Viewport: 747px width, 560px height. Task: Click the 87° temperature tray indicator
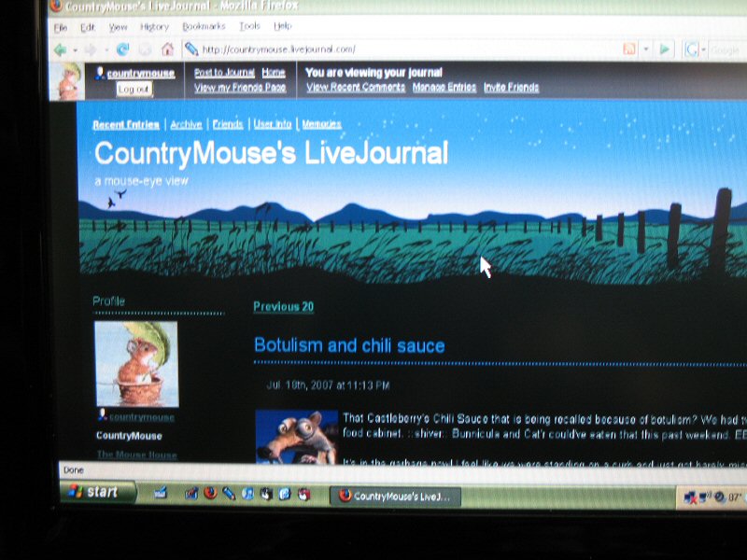click(734, 497)
